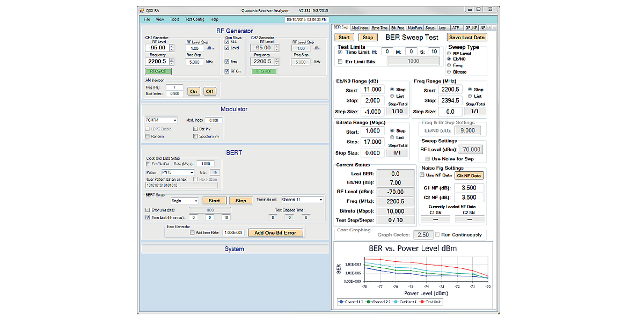Enable Use Noise for Swp checkbox
This screenshot has width=644, height=322.
(x=427, y=159)
